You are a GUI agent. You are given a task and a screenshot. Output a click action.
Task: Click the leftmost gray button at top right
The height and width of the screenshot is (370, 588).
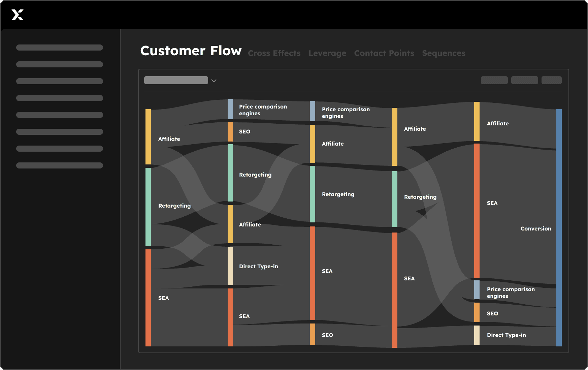[494, 80]
